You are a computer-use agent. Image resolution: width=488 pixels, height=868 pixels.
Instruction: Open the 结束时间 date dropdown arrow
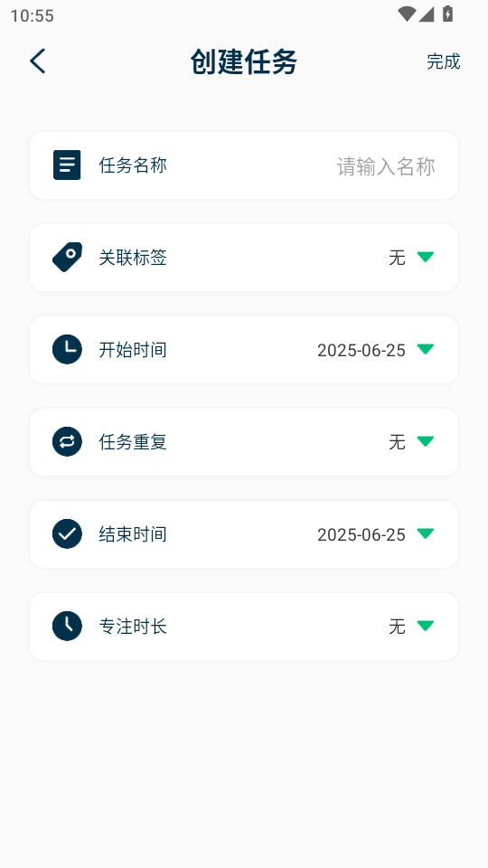(x=426, y=533)
